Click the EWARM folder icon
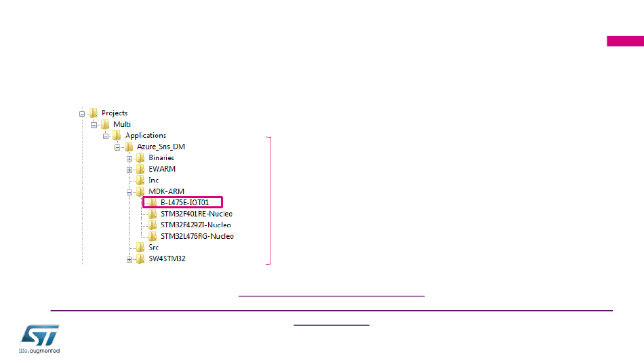 tap(140, 169)
